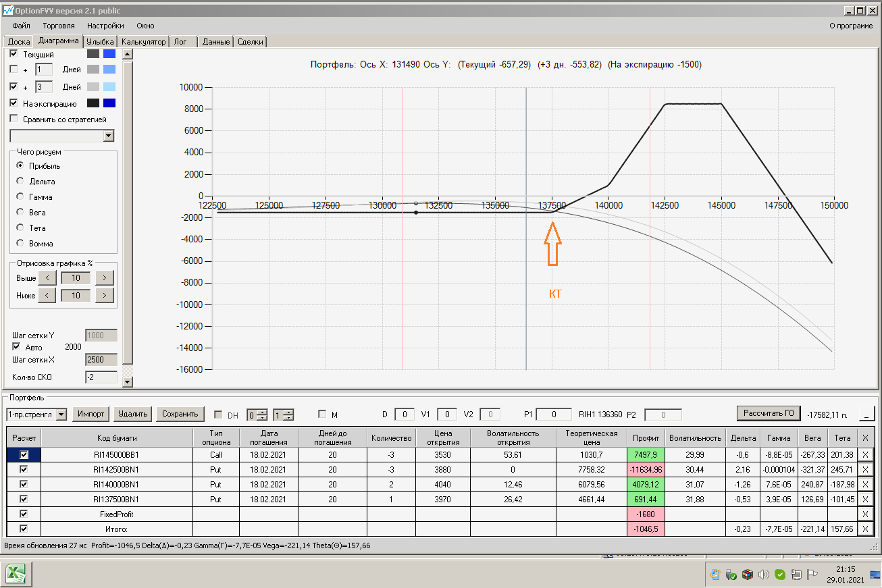Viewport: 882px width, 588px height.
Task: Enable the +1 Дней curve checkbox
Action: coord(14,69)
